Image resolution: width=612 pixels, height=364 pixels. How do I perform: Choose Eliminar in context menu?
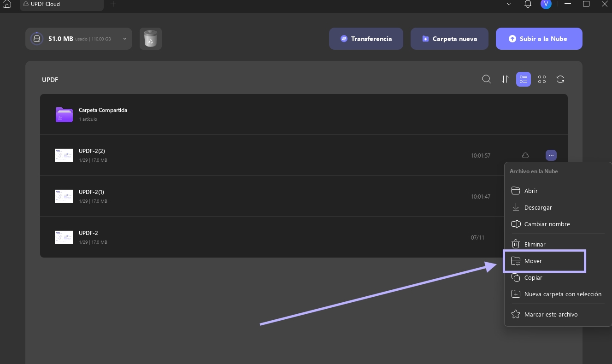coord(558,244)
